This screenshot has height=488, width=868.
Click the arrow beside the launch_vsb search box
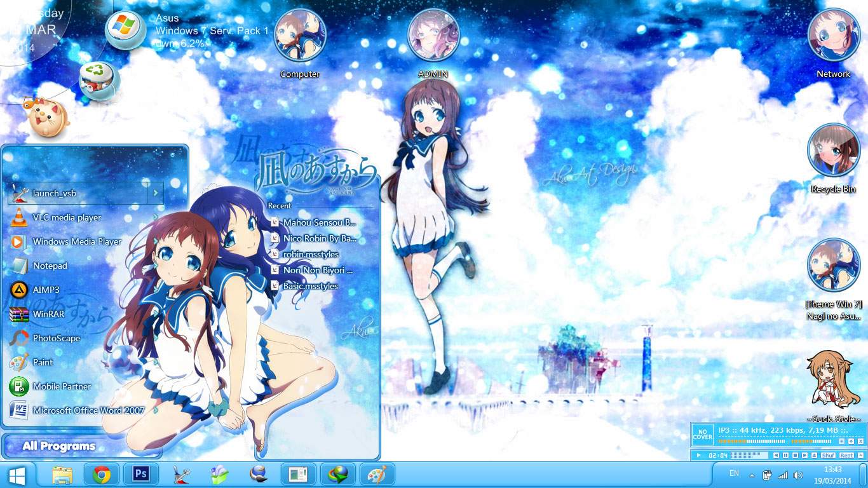[x=156, y=193]
